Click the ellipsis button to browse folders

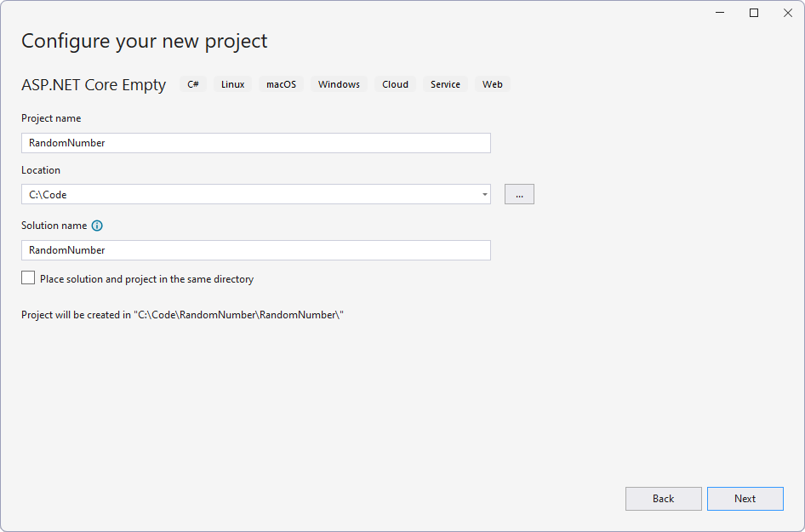pos(519,193)
